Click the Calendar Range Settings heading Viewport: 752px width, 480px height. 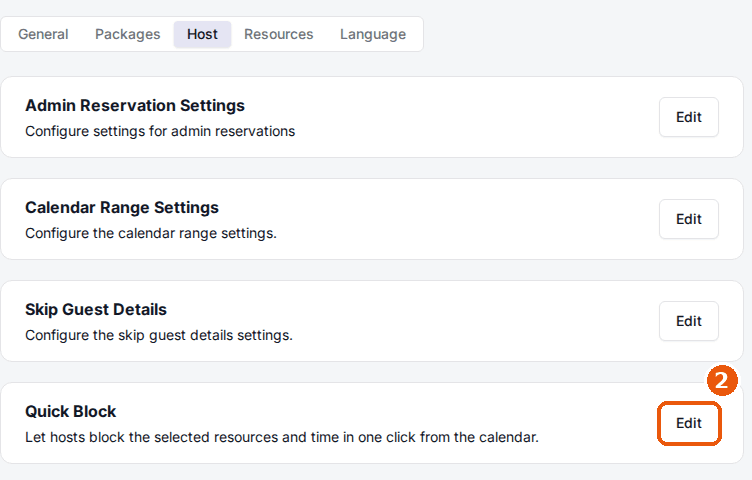[x=122, y=208]
